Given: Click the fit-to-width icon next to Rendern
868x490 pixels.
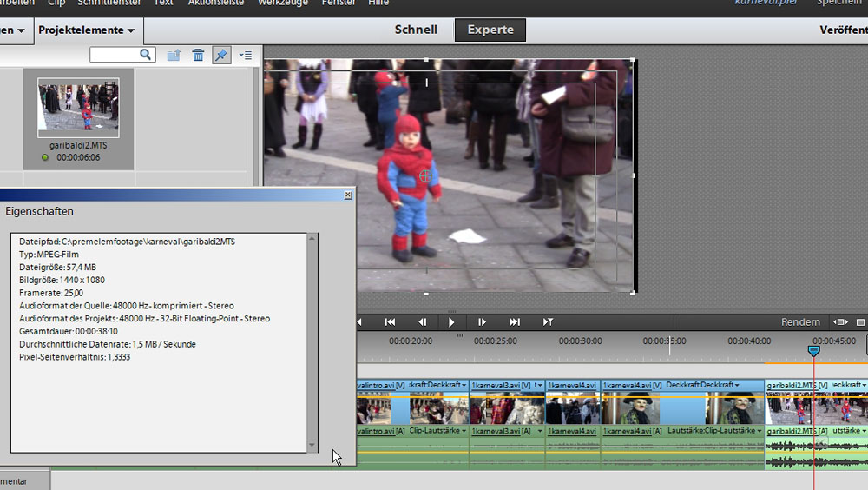Looking at the screenshot, I should 840,322.
